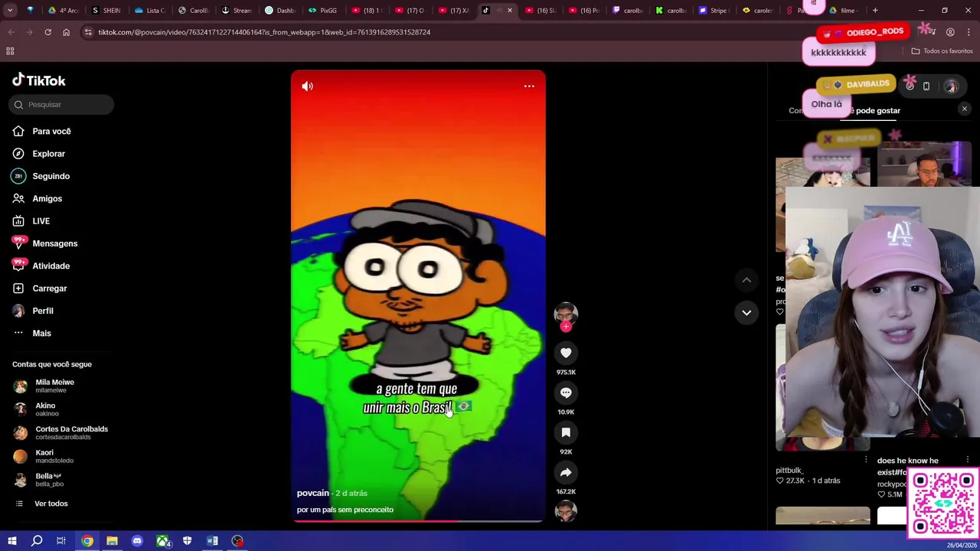Open Bella followed account
980x551 pixels.
(46, 479)
